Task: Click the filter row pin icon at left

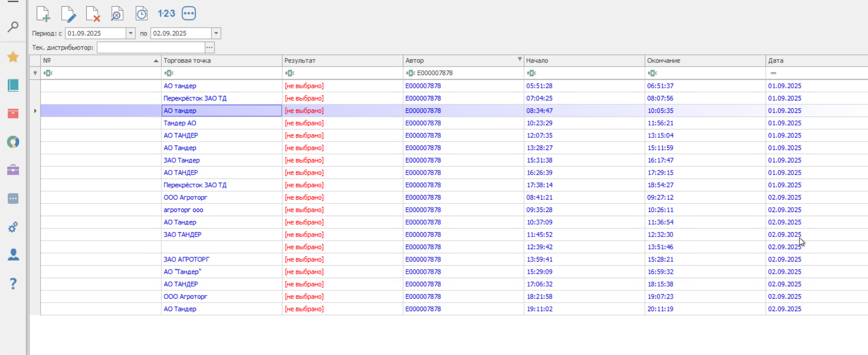Action: click(35, 73)
